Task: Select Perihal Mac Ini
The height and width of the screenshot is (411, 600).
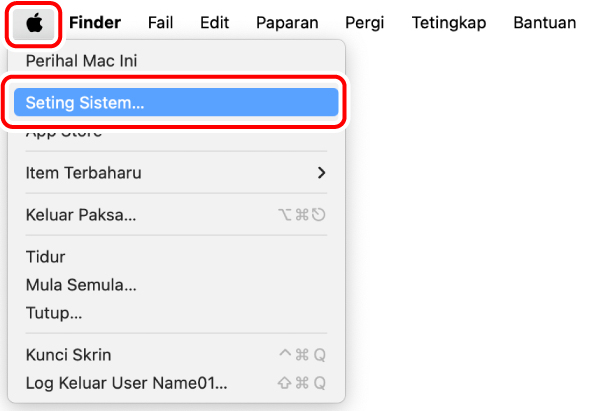Action: click(82, 61)
